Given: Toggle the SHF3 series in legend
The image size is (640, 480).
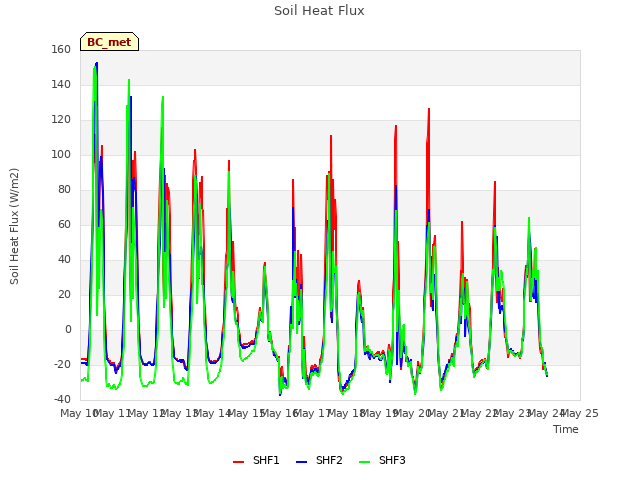Looking at the screenshot, I should (382, 460).
